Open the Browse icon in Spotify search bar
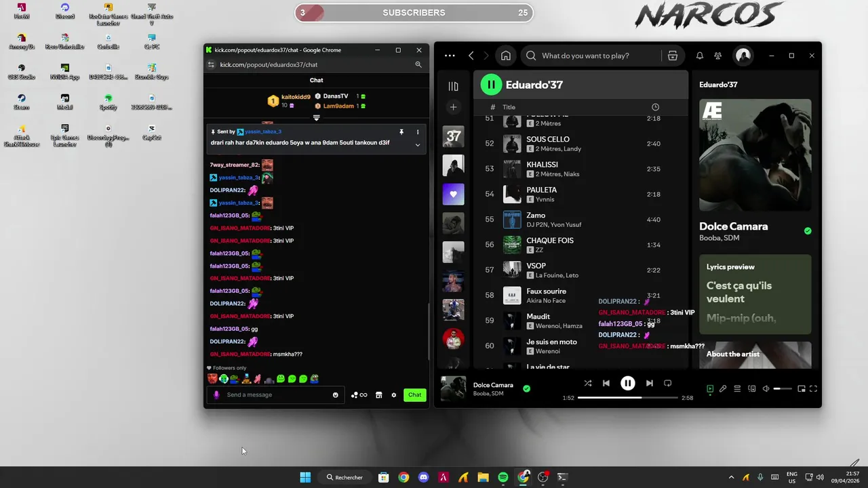This screenshot has width=868, height=488. (x=673, y=56)
